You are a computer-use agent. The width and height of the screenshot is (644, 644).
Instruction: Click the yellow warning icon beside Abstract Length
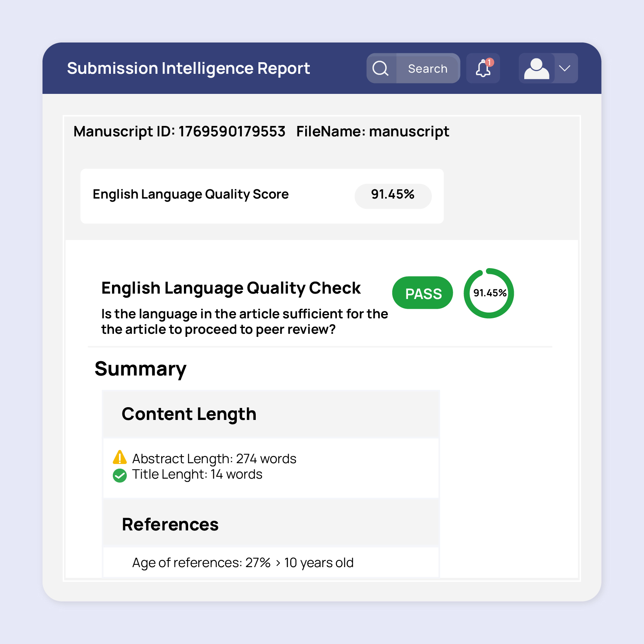[120, 457]
